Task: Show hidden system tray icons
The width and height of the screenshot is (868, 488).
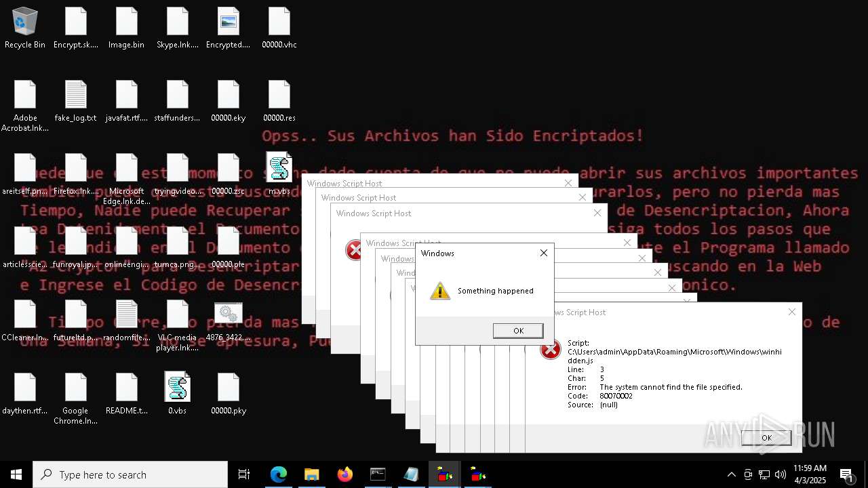Action: (731, 474)
